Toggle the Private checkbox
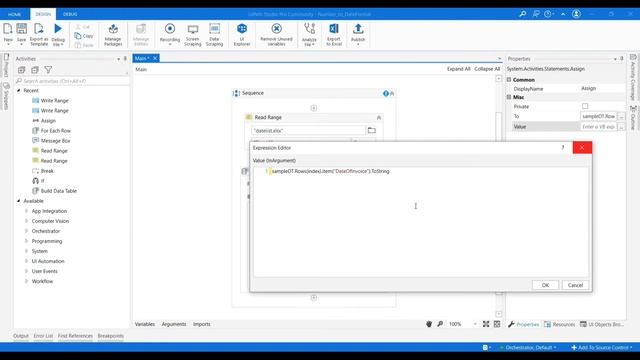 (585, 106)
